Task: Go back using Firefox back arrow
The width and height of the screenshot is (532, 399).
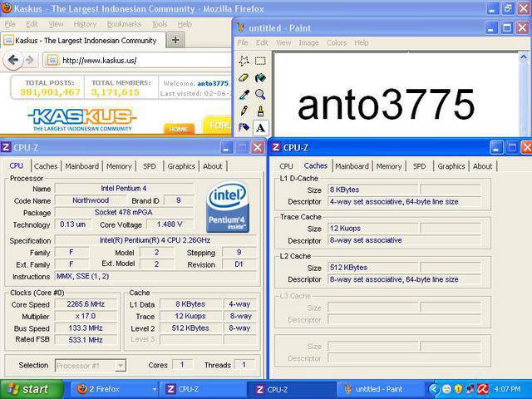Action: pos(13,61)
